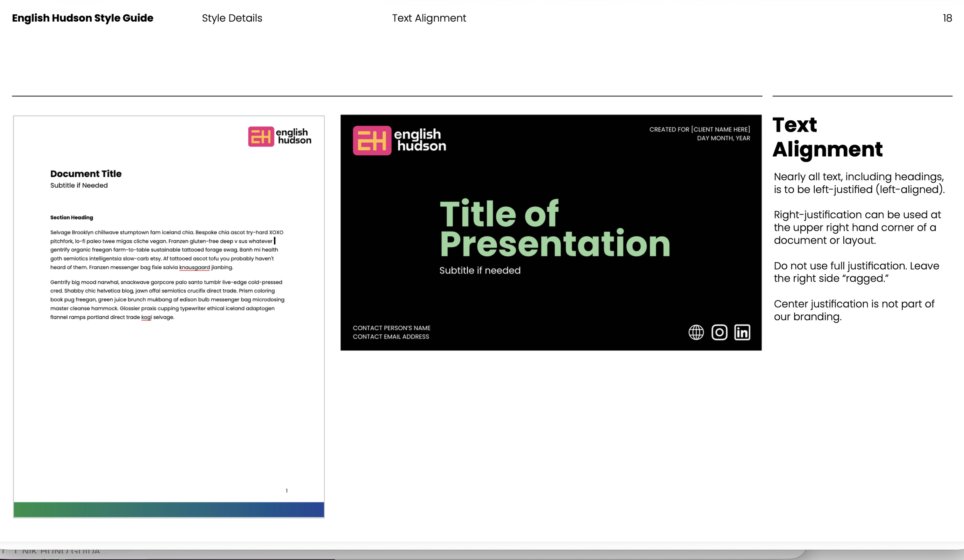The width and height of the screenshot is (964, 560).
Task: Click the 'Section Heading' text
Action: point(71,217)
